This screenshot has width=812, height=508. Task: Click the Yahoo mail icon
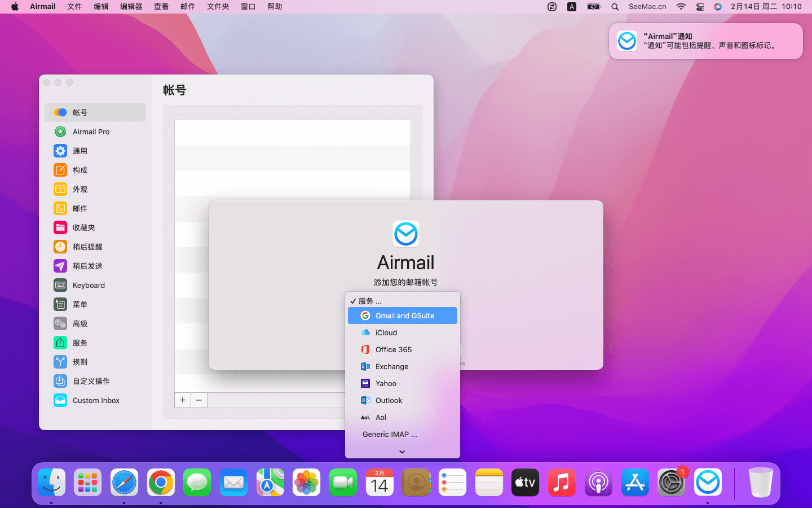(365, 383)
